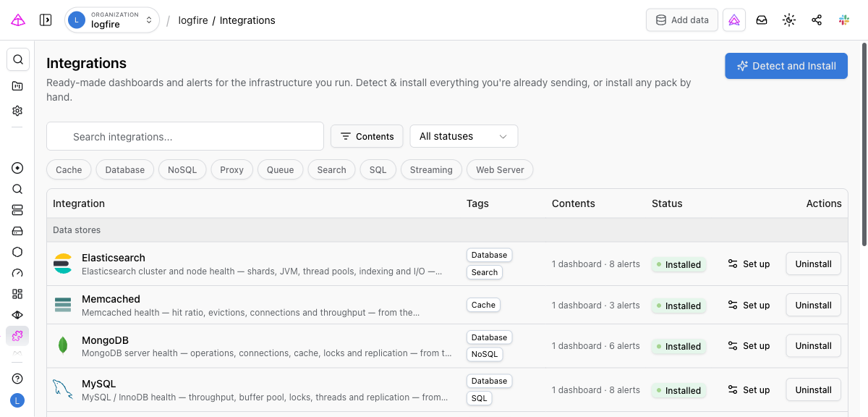Click the vertical page scrollbar
868x417 pixels.
[864, 145]
